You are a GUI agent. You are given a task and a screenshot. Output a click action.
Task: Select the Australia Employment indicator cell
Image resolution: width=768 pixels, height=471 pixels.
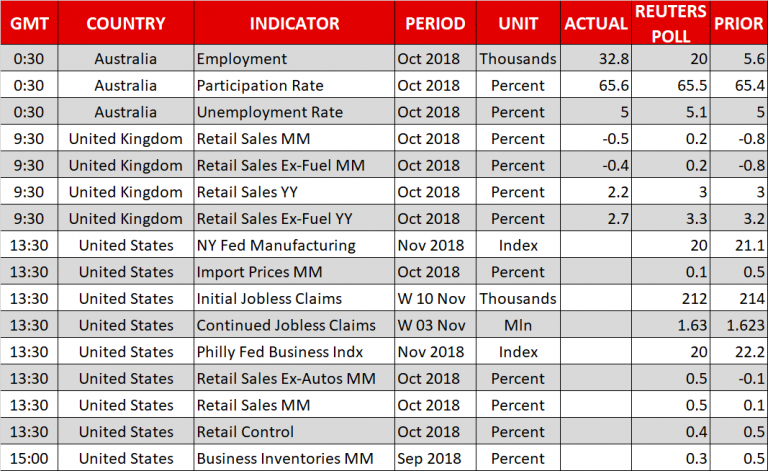242,59
